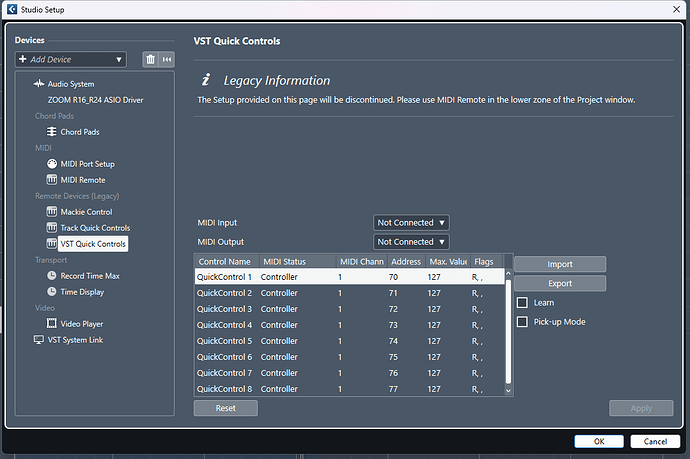Select MIDI Port Setup entry
690x459 pixels.
(88, 164)
